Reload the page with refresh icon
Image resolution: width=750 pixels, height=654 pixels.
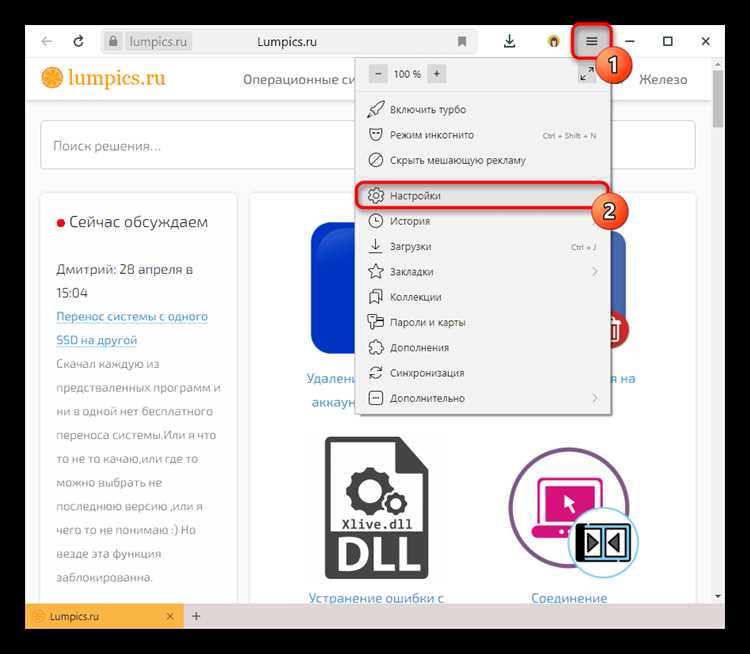(x=78, y=41)
